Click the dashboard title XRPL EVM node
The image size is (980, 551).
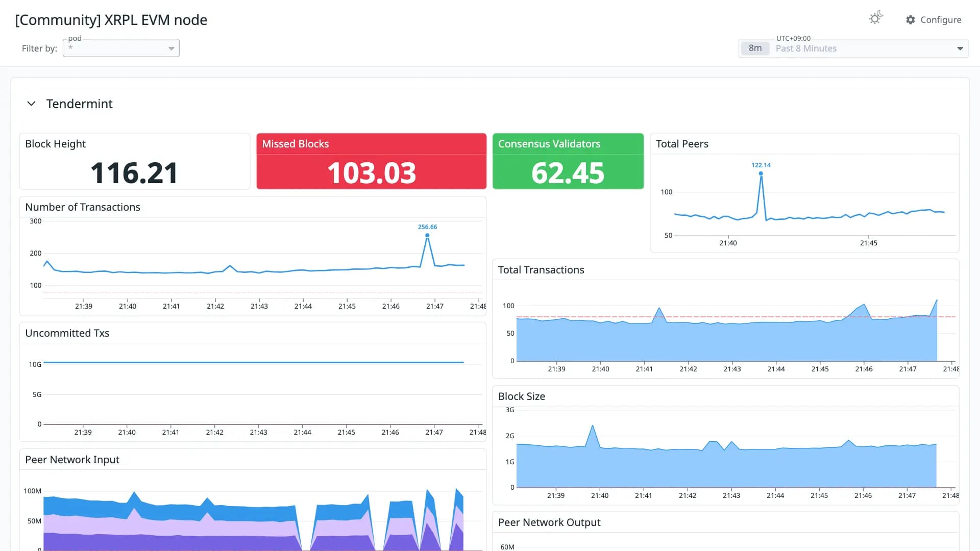click(111, 20)
